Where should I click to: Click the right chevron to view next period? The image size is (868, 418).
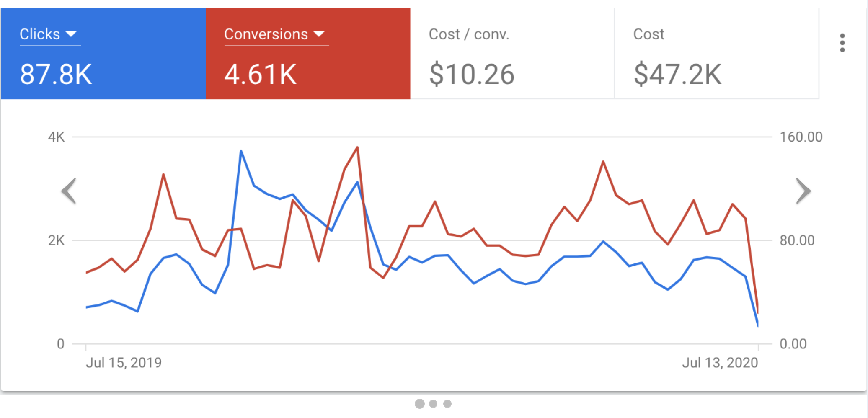(803, 191)
